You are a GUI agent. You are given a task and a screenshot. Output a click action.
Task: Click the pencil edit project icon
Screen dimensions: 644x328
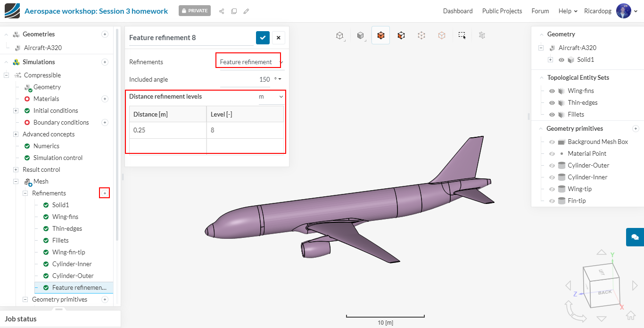pyautogui.click(x=246, y=11)
